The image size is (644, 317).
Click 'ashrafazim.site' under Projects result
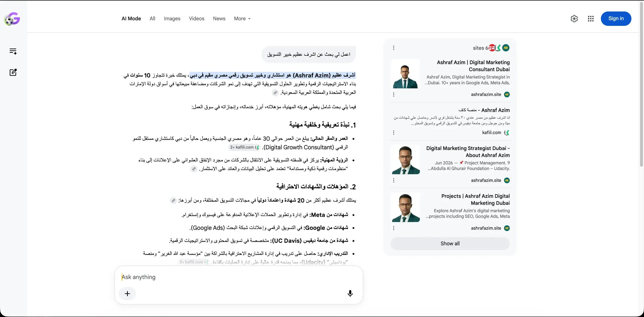tap(486, 228)
